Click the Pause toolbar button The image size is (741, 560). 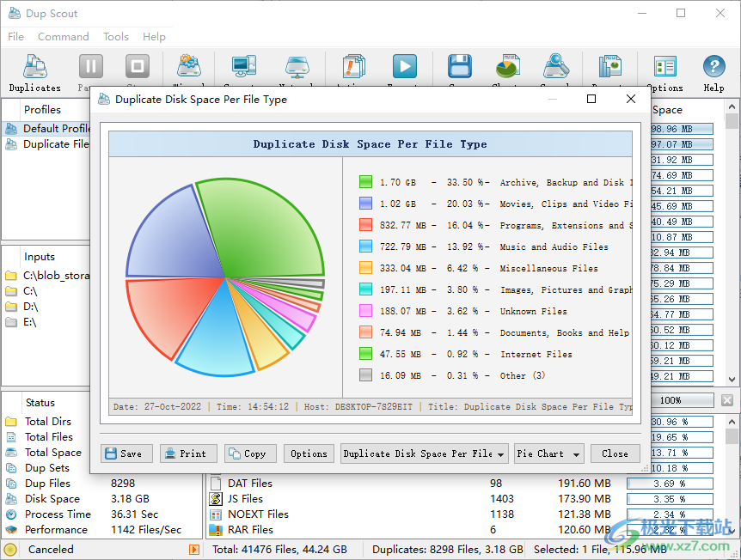91,66
